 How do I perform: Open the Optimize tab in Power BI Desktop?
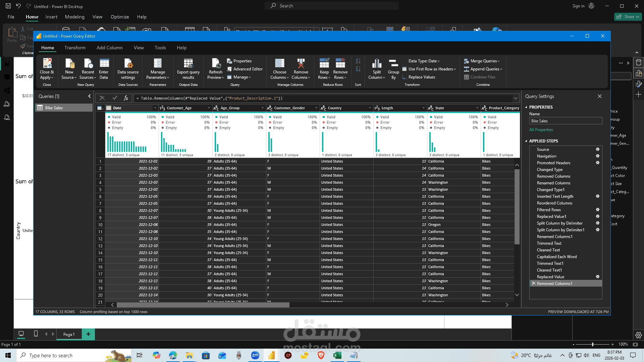pyautogui.click(x=120, y=17)
